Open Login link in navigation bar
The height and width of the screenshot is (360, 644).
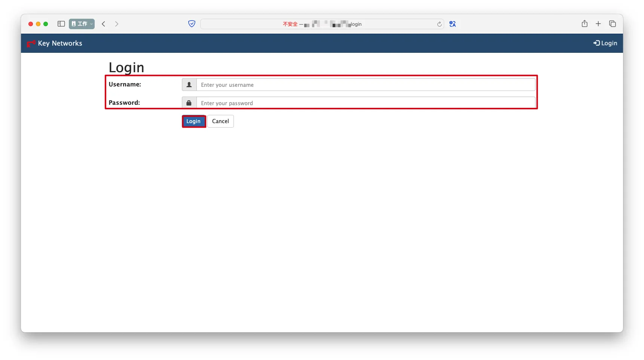coord(605,43)
